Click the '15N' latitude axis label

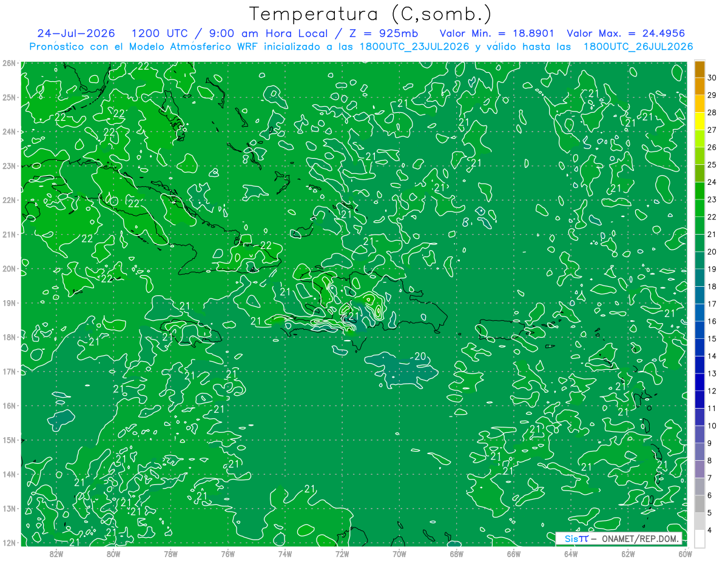click(x=8, y=440)
